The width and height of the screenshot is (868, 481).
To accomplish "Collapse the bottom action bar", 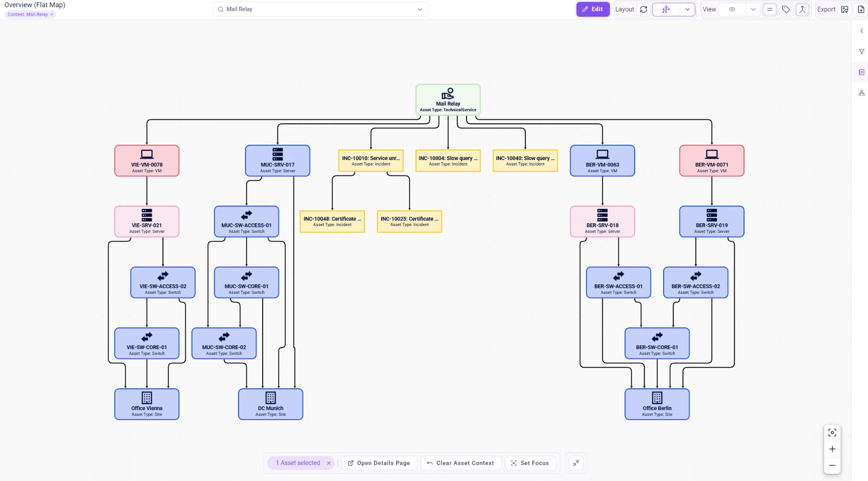I will 576,463.
